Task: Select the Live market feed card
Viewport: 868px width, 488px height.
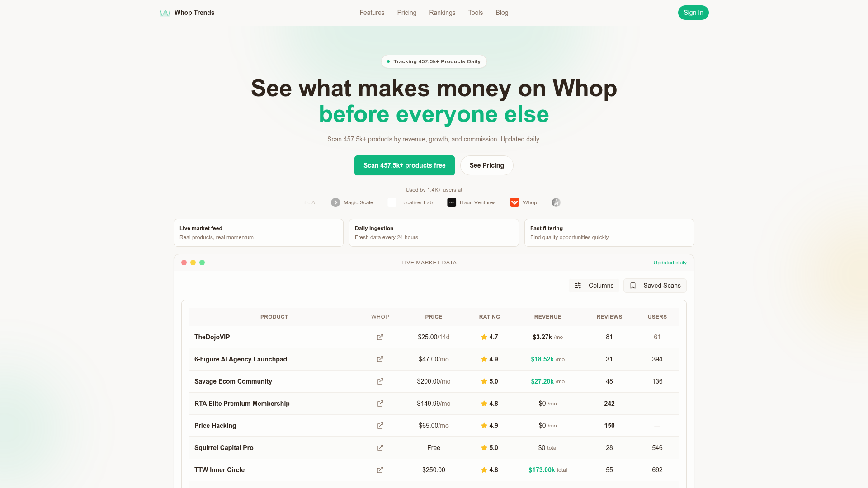Action: tap(259, 233)
